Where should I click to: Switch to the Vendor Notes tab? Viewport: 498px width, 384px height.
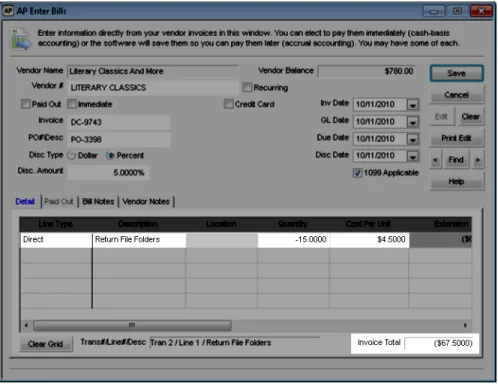pyautogui.click(x=146, y=201)
